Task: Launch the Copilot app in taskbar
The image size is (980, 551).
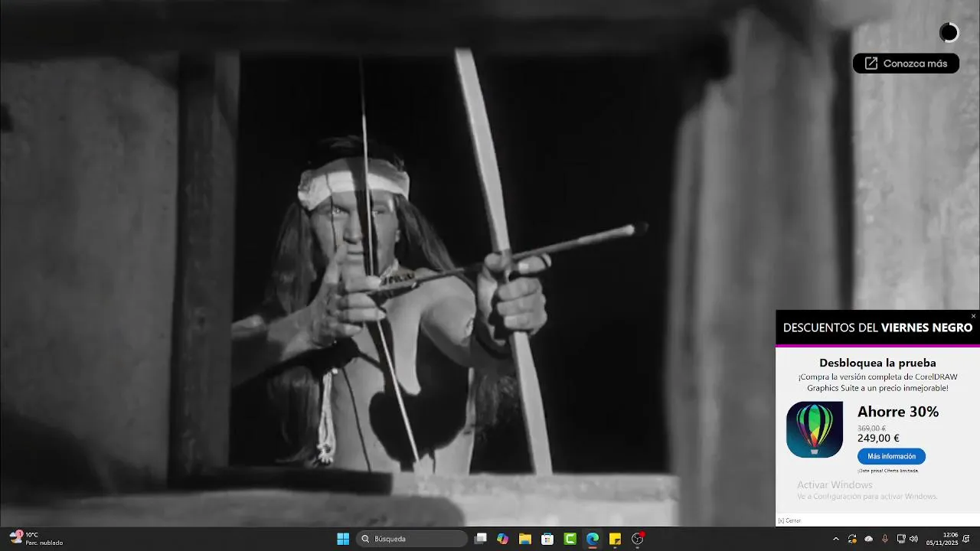Action: click(x=502, y=539)
